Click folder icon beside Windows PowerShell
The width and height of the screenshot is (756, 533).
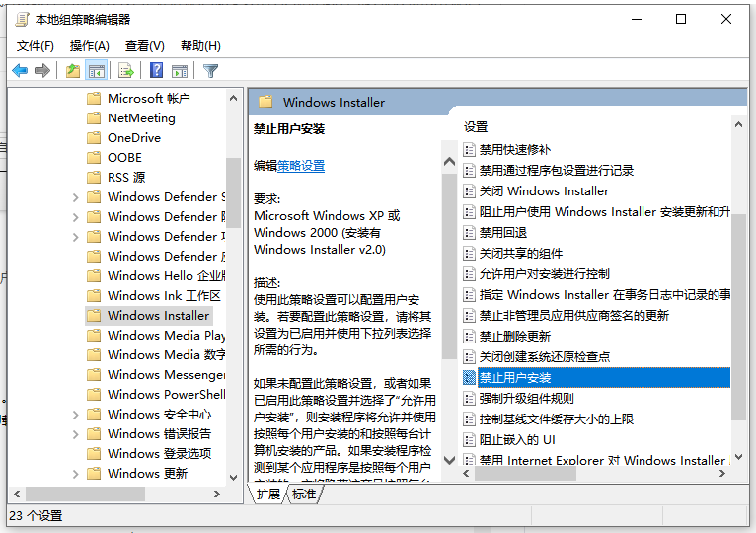click(x=94, y=395)
